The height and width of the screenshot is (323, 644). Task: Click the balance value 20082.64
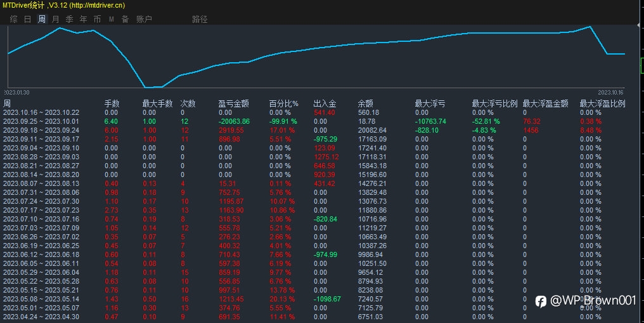pyautogui.click(x=372, y=130)
